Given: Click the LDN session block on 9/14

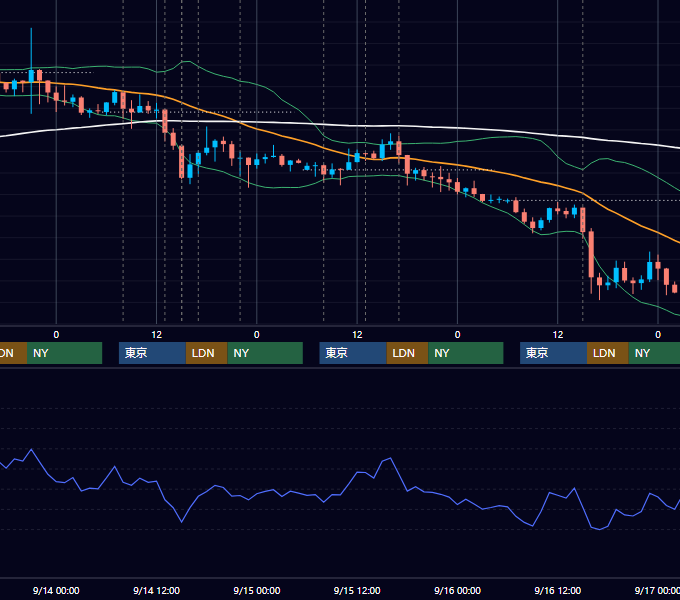Looking at the screenshot, I should click(206, 353).
